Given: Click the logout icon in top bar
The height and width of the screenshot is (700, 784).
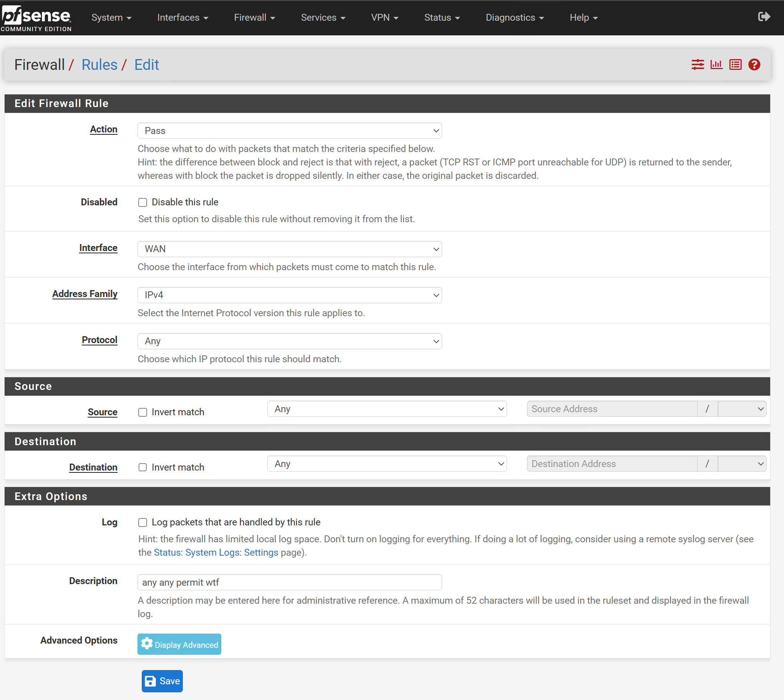Looking at the screenshot, I should pos(764,17).
